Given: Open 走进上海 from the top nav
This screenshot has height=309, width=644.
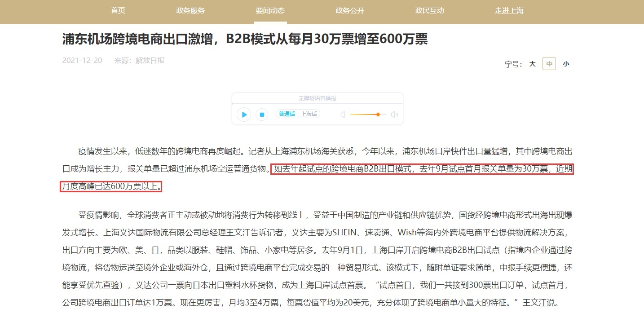Looking at the screenshot, I should [x=509, y=11].
